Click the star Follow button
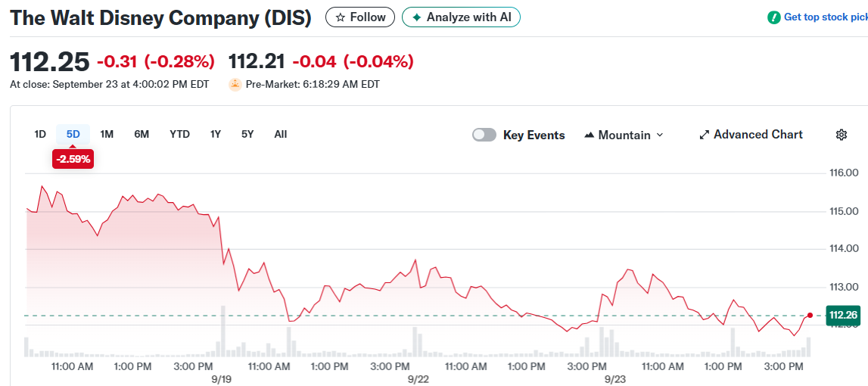The height and width of the screenshot is (386, 868). pos(360,17)
